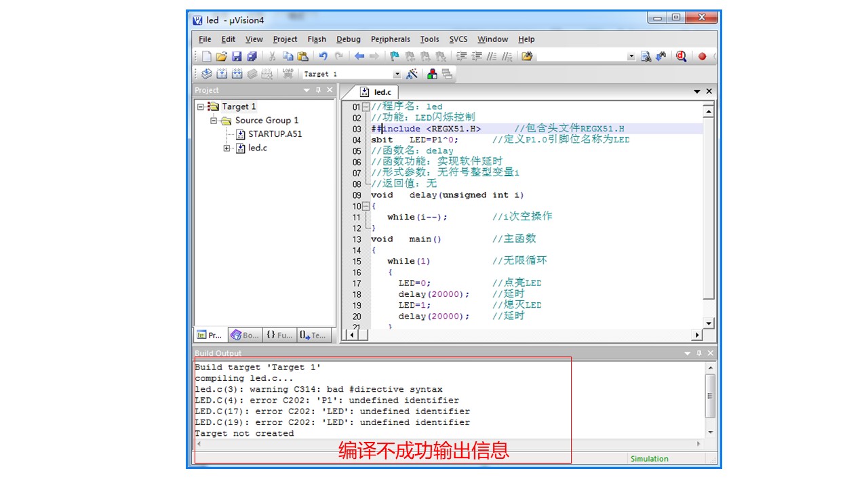Screen dimensions: 868x488
Task: Open the Project panel options dropdown
Action: pos(307,90)
